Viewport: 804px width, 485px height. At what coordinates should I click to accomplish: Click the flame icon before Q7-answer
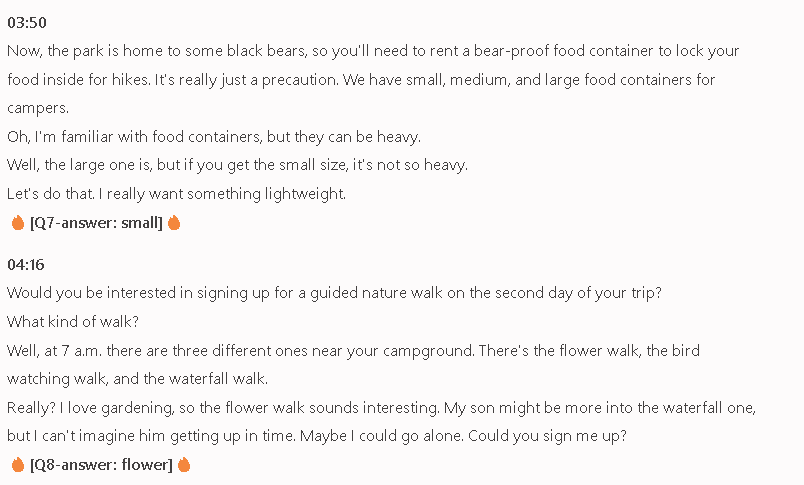click(18, 223)
